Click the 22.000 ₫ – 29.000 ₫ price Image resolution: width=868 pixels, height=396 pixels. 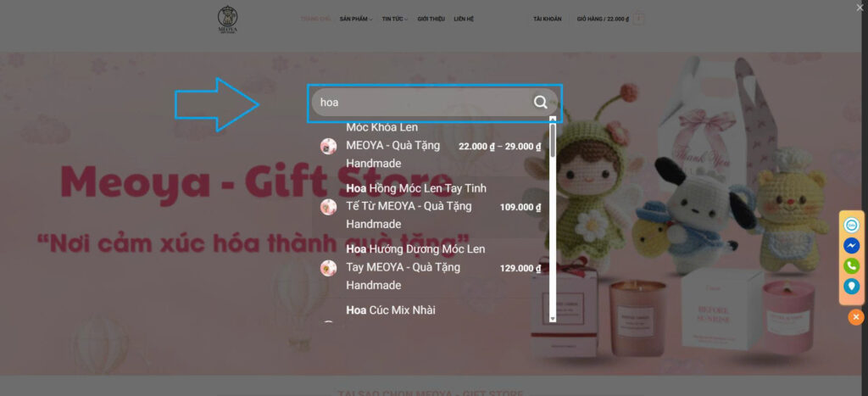click(499, 147)
